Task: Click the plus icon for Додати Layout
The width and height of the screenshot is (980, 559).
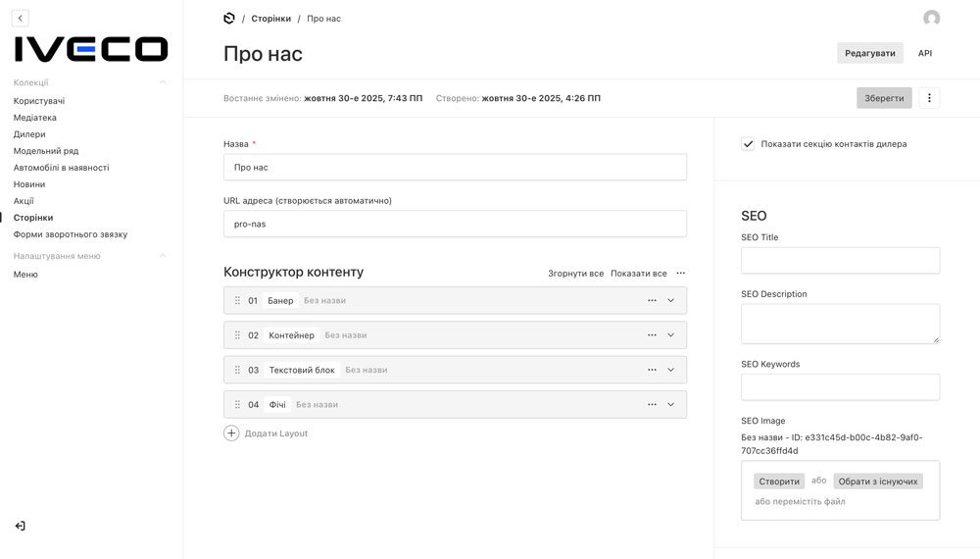Action: tap(231, 433)
